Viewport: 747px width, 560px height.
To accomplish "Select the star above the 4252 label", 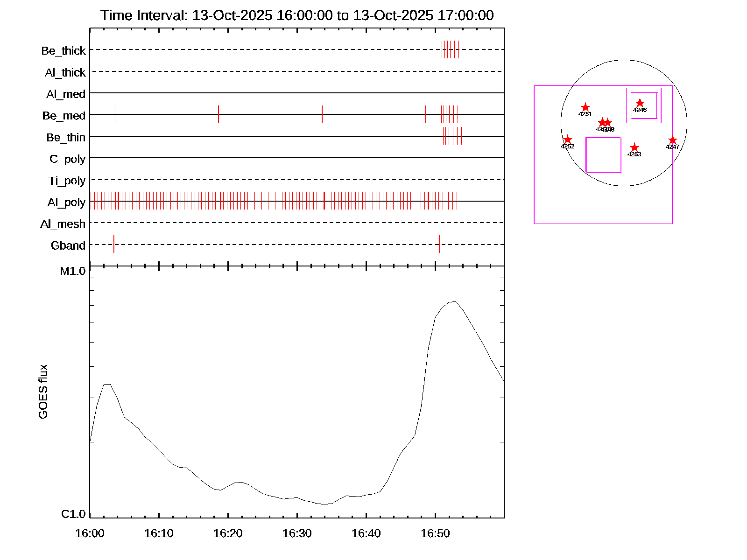I will pyautogui.click(x=567, y=140).
